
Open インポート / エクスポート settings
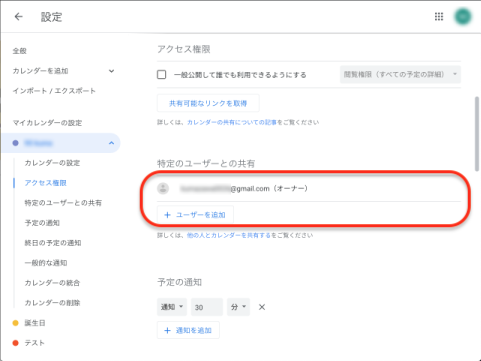point(54,91)
